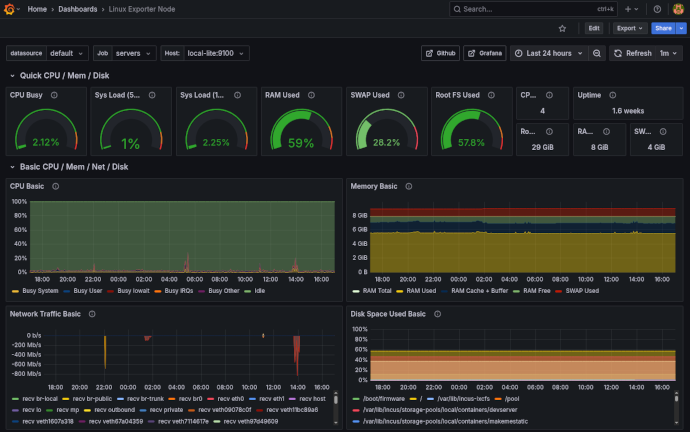This screenshot has height=432, width=690.
Task: Click the Grafana logo home icon
Action: [x=11, y=9]
